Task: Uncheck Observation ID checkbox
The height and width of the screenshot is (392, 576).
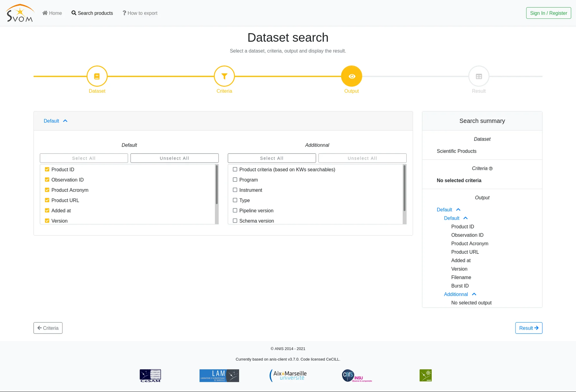Action: [47, 180]
